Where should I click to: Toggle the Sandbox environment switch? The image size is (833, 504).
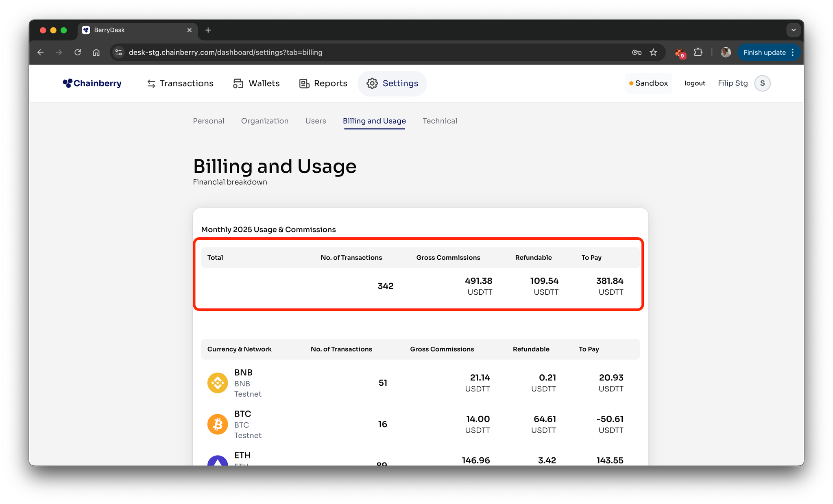point(648,83)
